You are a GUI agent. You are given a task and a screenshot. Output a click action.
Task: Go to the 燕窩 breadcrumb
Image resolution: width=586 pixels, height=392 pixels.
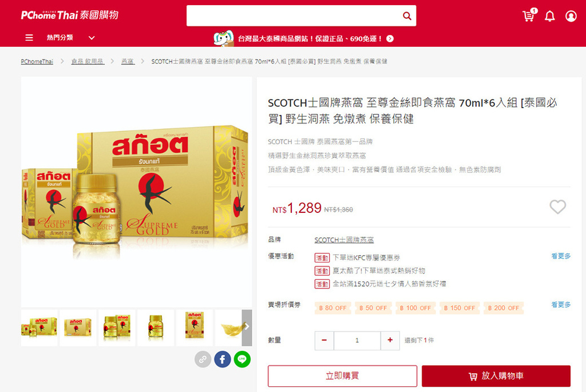point(128,61)
